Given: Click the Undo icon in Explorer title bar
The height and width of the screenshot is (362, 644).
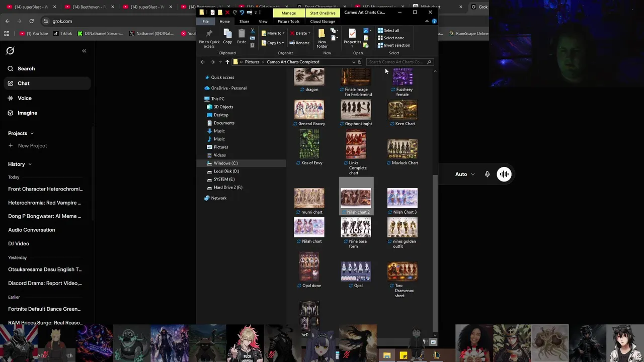Looking at the screenshot, I should tap(242, 12).
